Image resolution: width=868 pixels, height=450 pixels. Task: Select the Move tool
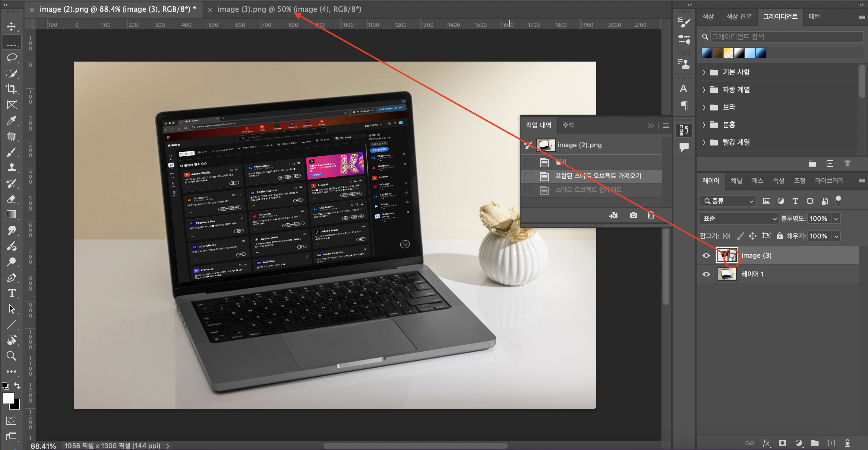pos(11,26)
